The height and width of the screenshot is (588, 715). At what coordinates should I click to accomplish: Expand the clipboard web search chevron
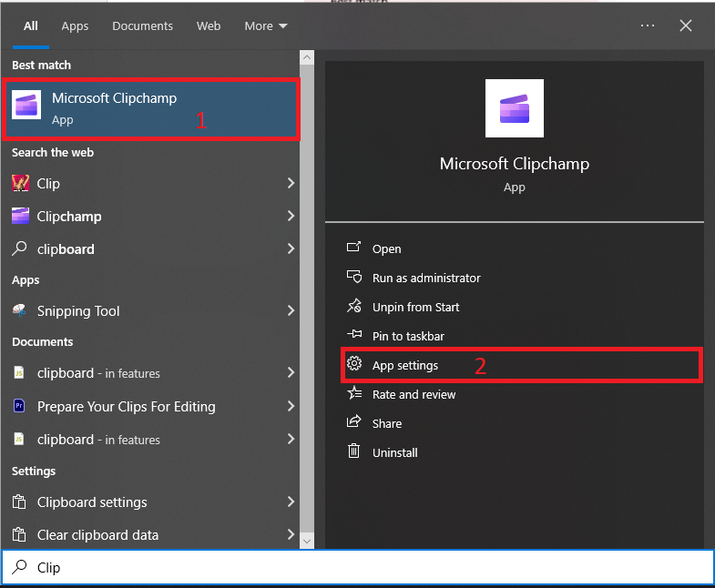pyautogui.click(x=291, y=248)
